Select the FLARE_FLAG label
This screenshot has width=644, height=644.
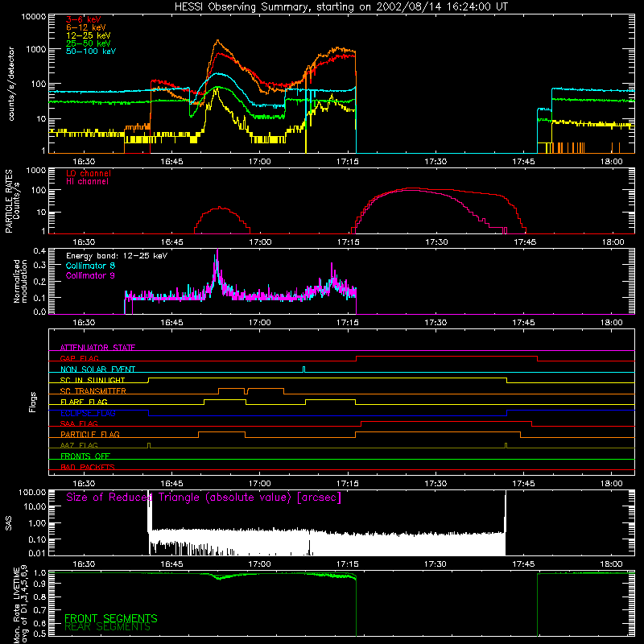tap(84, 402)
